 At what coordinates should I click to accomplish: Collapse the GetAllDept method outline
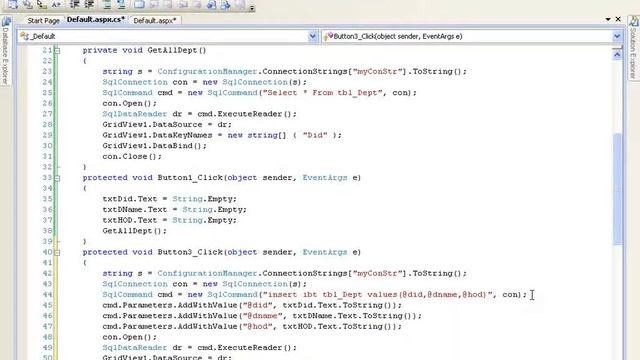[57, 51]
